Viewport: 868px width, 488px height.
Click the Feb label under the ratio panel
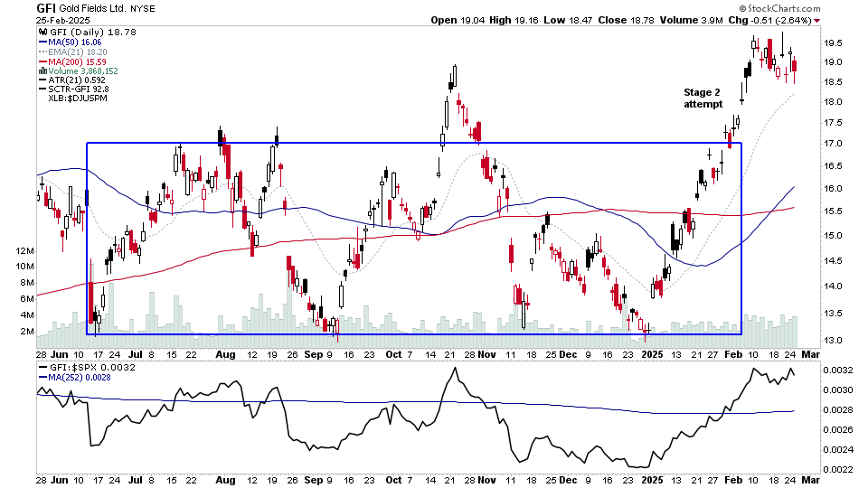tap(733, 480)
